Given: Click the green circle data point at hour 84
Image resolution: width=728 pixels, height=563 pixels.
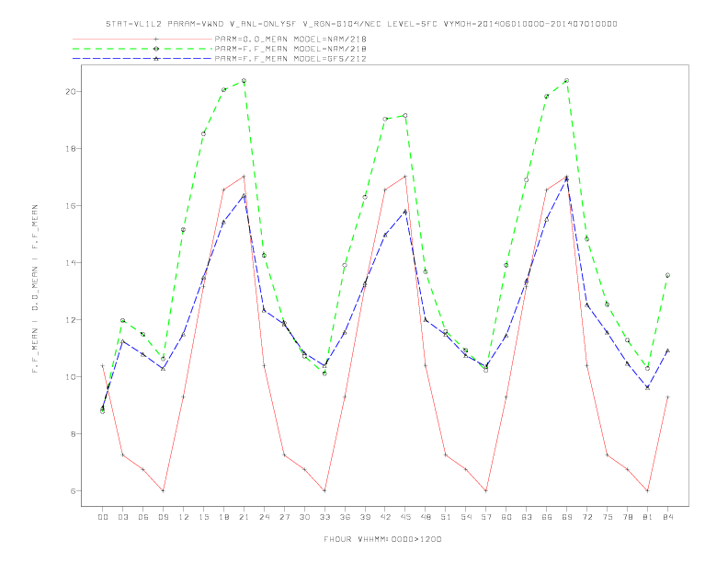Looking at the screenshot, I should 667,275.
